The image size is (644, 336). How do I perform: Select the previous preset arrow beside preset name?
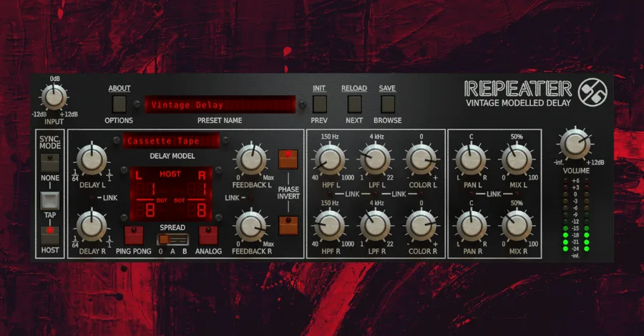[137, 104]
